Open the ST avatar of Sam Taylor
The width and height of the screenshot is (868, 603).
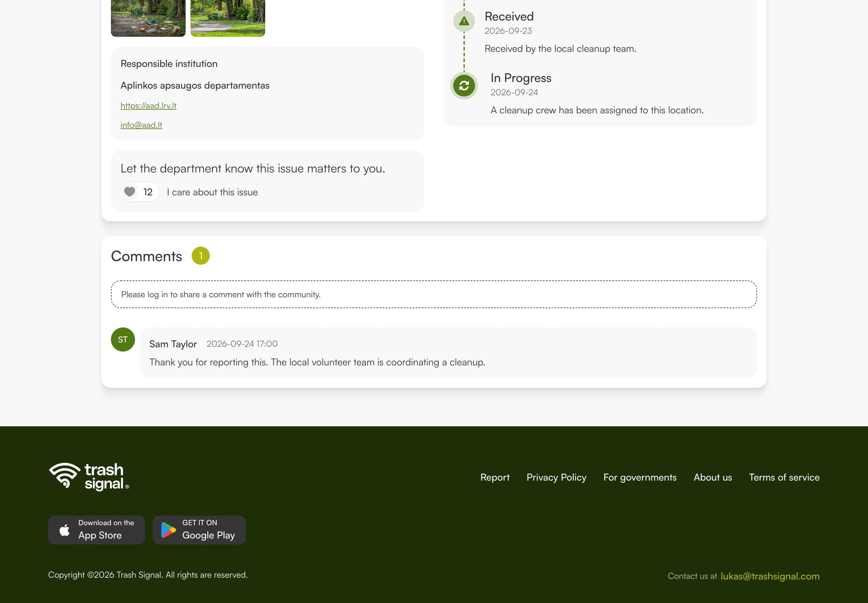pyautogui.click(x=123, y=339)
